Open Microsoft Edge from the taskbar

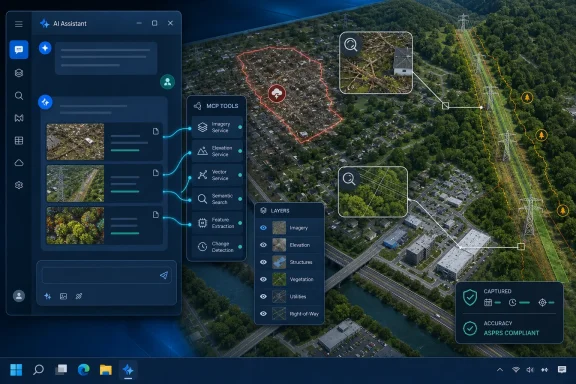[83, 370]
